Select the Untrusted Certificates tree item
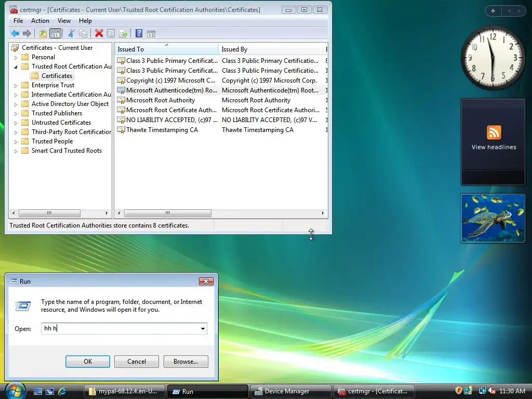Image resolution: width=532 pixels, height=399 pixels. coord(61,123)
